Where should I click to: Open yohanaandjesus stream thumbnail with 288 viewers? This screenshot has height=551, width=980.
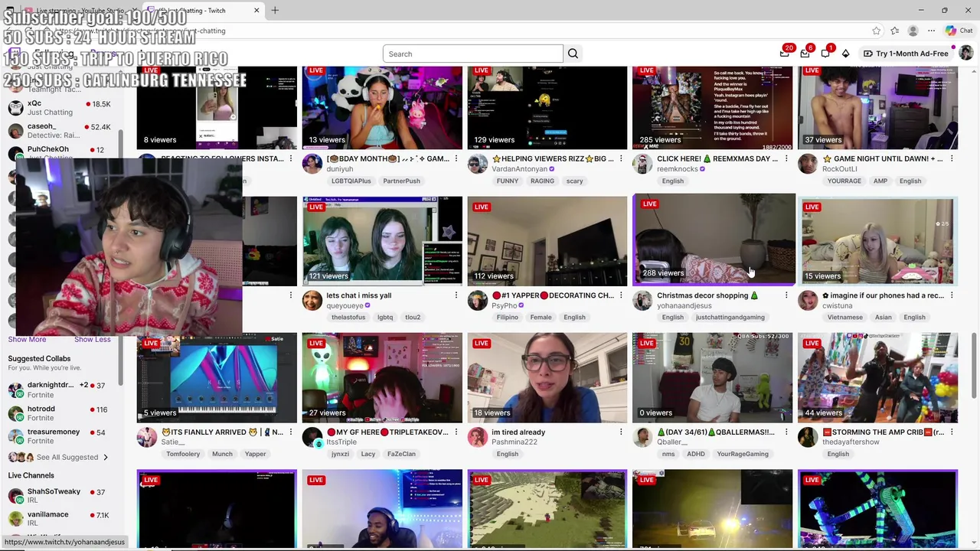(714, 240)
